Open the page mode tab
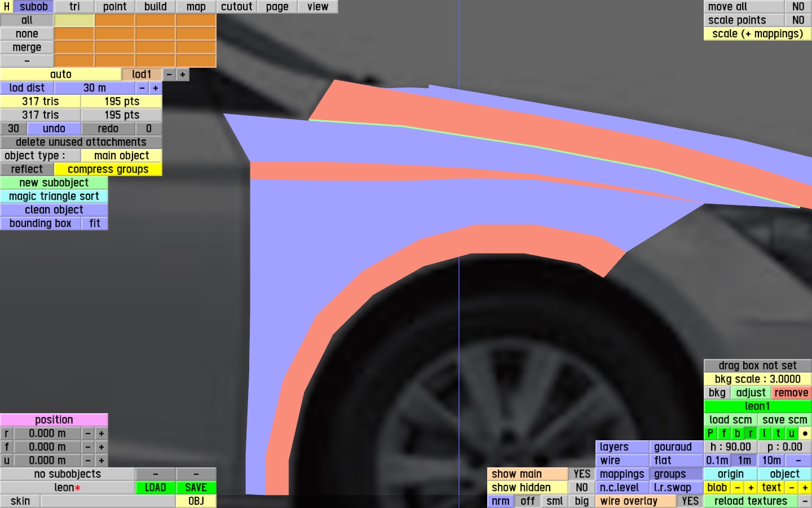The width and height of the screenshot is (812, 508). pyautogui.click(x=277, y=7)
